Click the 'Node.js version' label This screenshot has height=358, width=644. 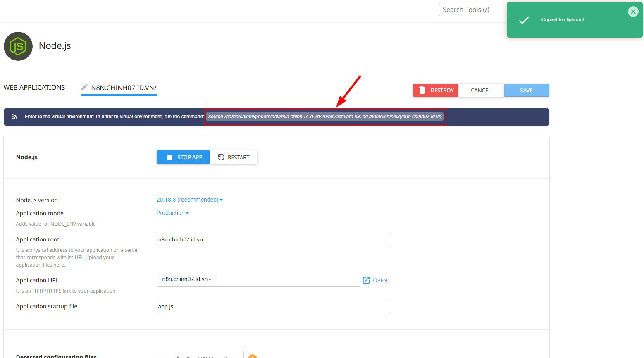tap(37, 200)
